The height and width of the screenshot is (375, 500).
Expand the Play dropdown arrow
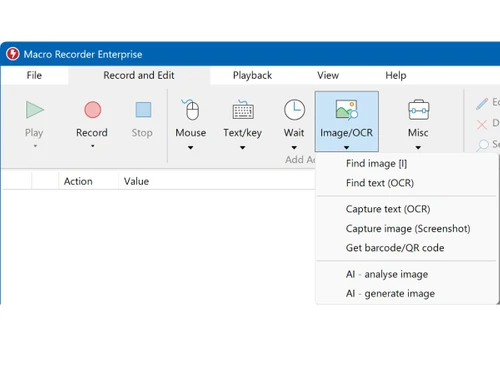[x=35, y=146]
